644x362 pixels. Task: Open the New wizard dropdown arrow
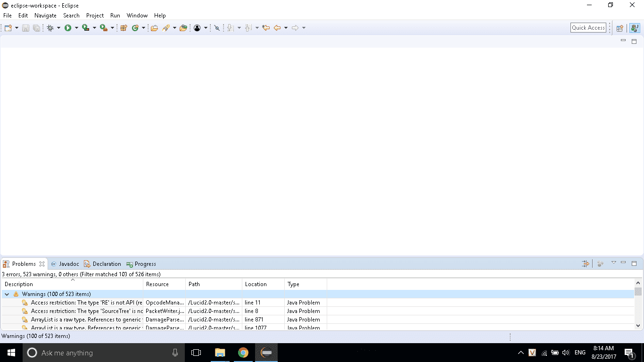point(17,28)
